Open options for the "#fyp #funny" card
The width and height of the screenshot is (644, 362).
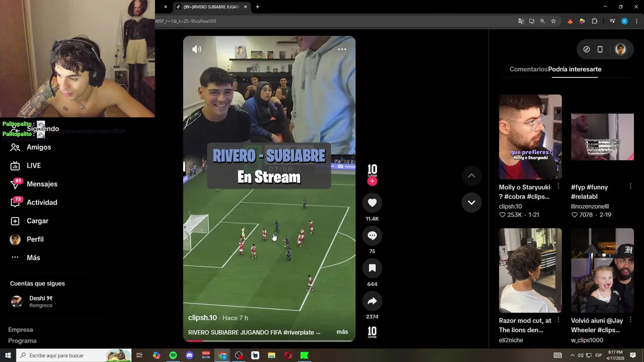[630, 187]
